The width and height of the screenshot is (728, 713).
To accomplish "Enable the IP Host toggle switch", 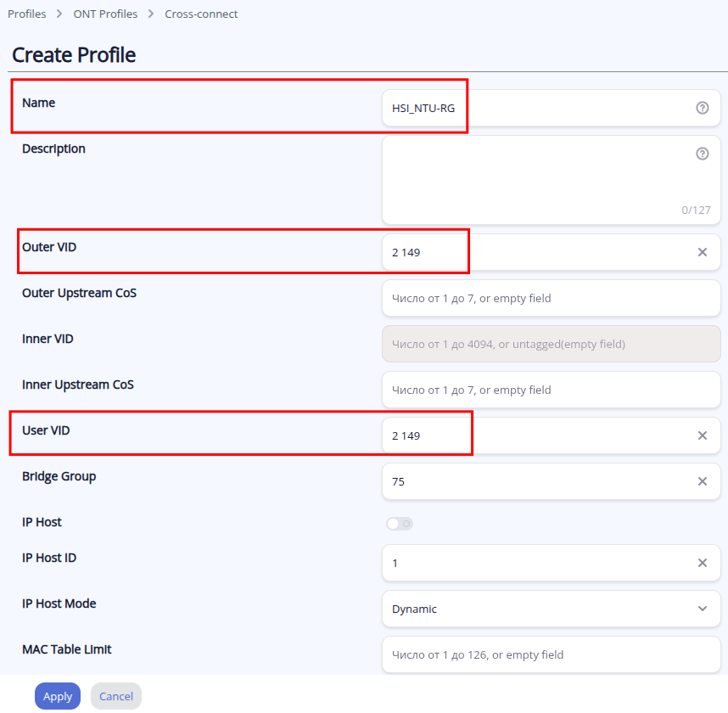I will pyautogui.click(x=400, y=524).
